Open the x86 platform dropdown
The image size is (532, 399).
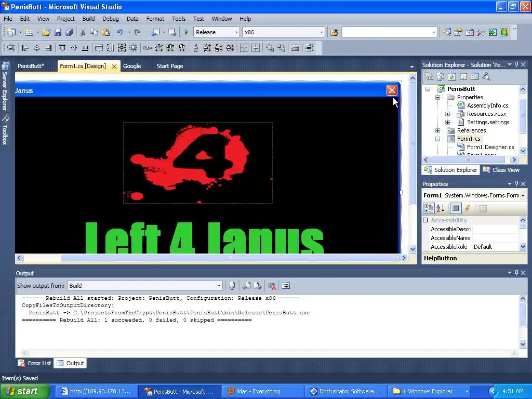pos(322,32)
